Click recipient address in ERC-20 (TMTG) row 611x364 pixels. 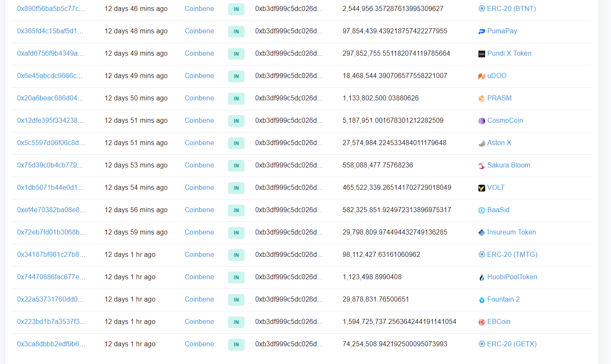coord(289,254)
